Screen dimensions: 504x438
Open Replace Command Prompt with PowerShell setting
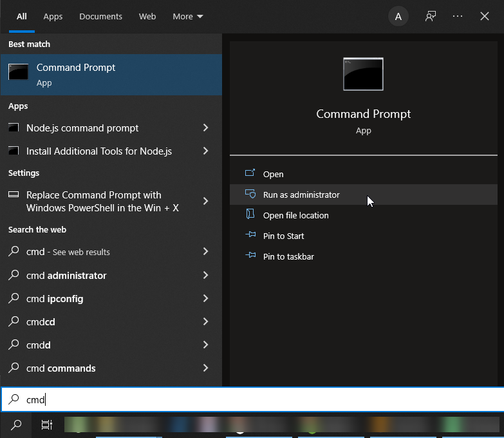(x=111, y=202)
